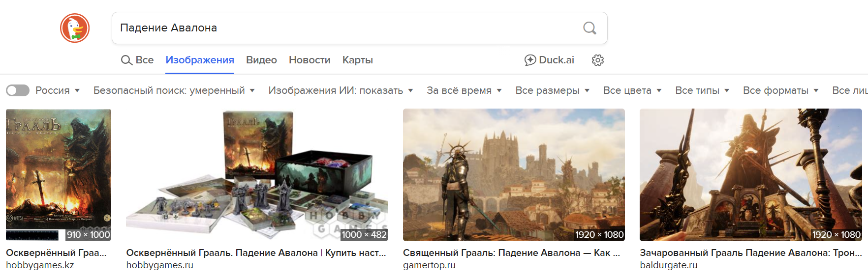This screenshot has width=868, height=280.
Task: Open the DuckDuckGo logo homepage
Action: (75, 28)
